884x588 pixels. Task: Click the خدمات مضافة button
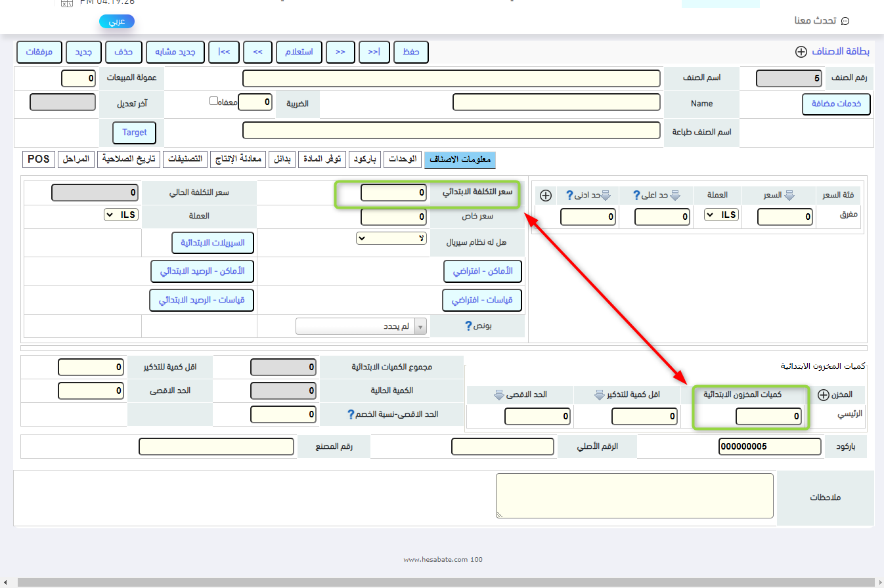836,104
